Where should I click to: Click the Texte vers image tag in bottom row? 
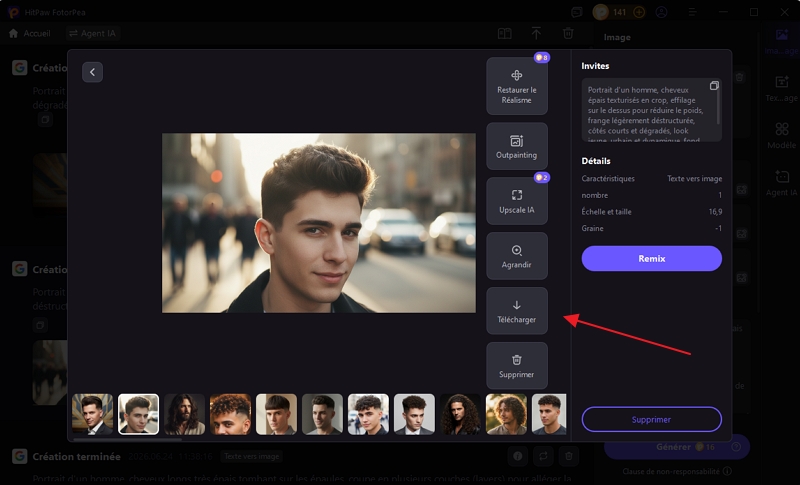tap(252, 456)
